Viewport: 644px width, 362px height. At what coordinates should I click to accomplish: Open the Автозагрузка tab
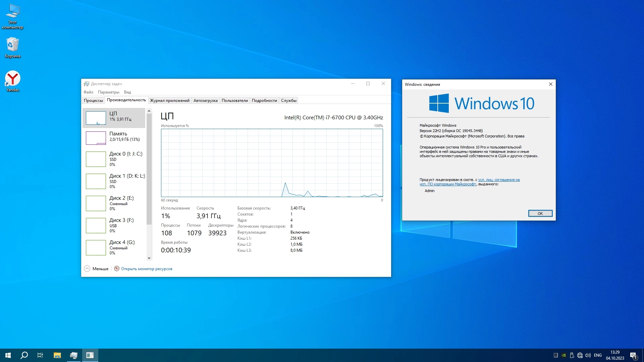205,101
